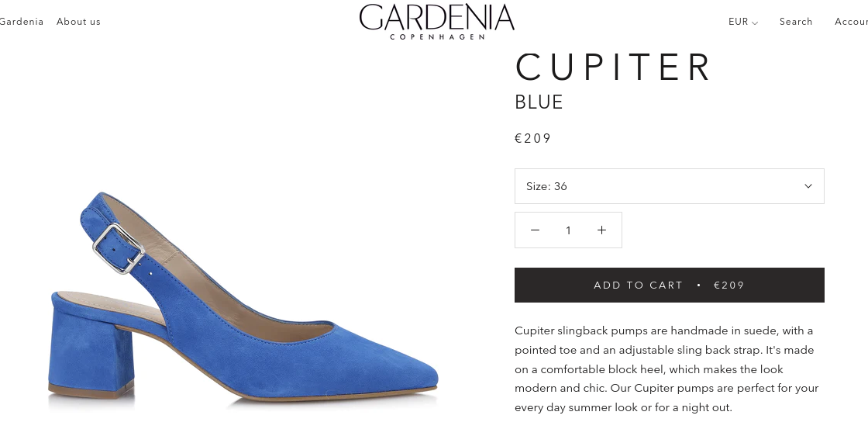Click the €209 price label
Viewport: 868px width, 436px height.
click(532, 139)
